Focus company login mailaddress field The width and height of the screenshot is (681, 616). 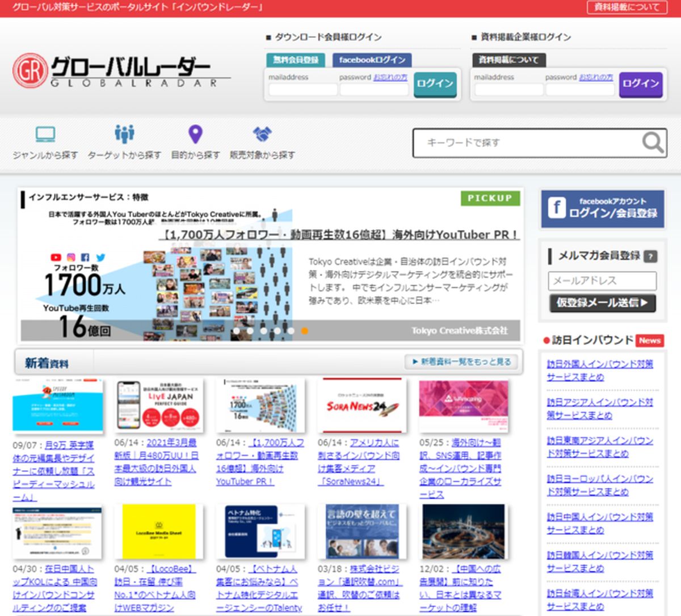[x=508, y=90]
